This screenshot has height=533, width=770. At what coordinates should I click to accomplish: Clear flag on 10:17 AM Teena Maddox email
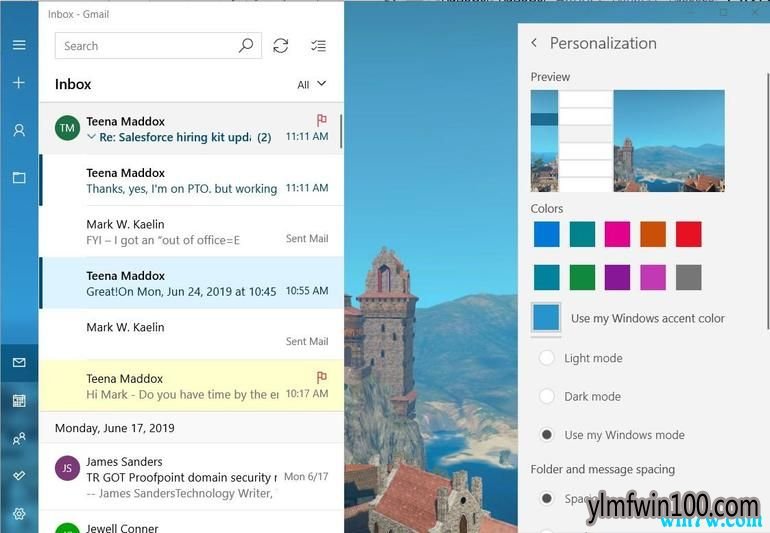(x=322, y=377)
